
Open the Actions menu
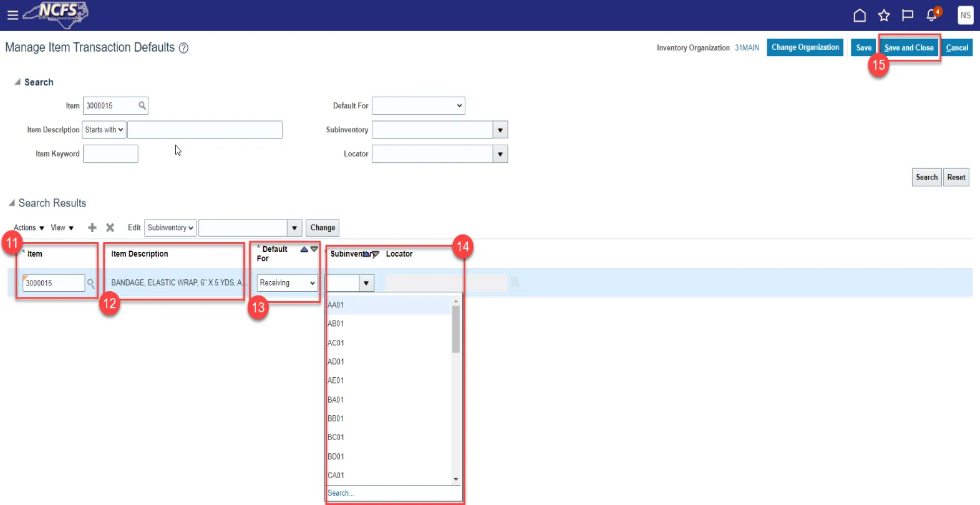coord(29,228)
